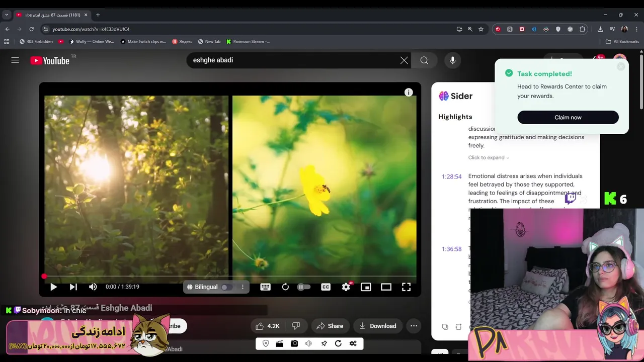Open the Яндекс bookmark

(x=182, y=42)
